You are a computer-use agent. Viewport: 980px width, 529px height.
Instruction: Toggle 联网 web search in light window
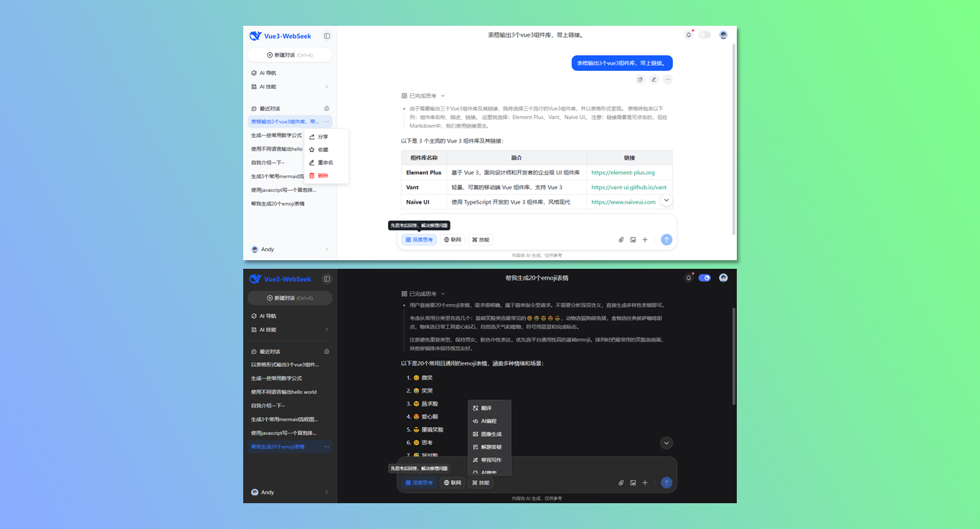pyautogui.click(x=452, y=240)
